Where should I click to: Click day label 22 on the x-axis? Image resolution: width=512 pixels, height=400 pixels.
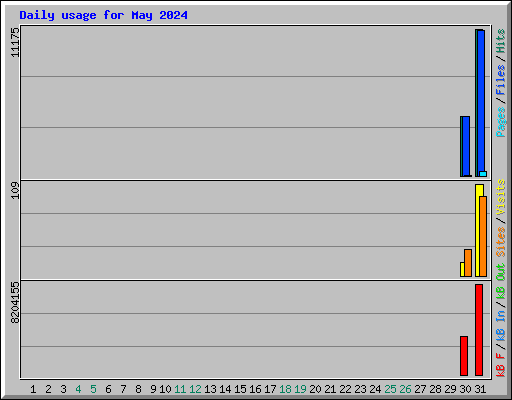345,389
